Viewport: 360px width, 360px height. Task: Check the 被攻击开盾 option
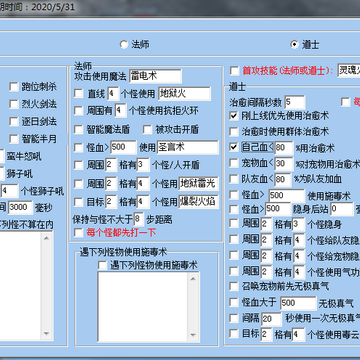coord(147,129)
